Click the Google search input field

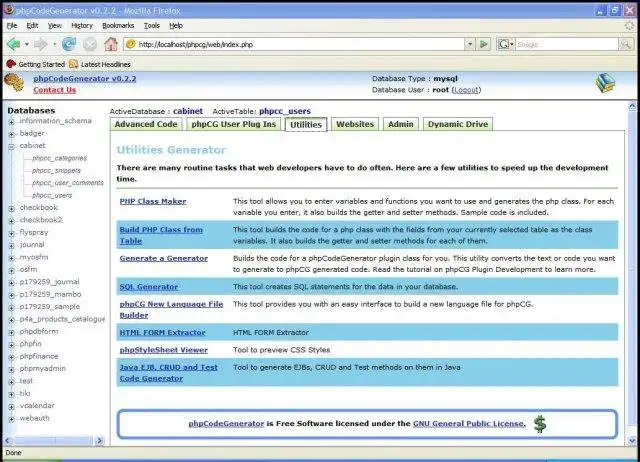[567, 44]
